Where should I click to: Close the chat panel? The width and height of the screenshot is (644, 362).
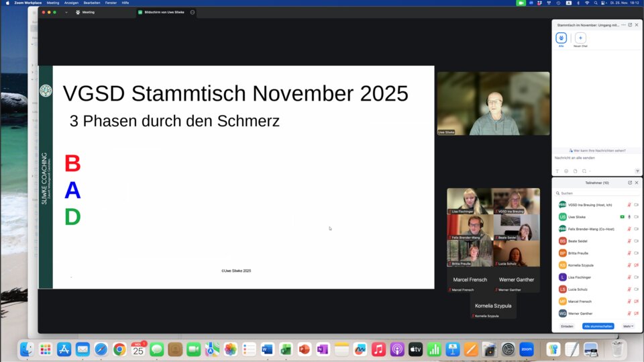pyautogui.click(x=637, y=25)
